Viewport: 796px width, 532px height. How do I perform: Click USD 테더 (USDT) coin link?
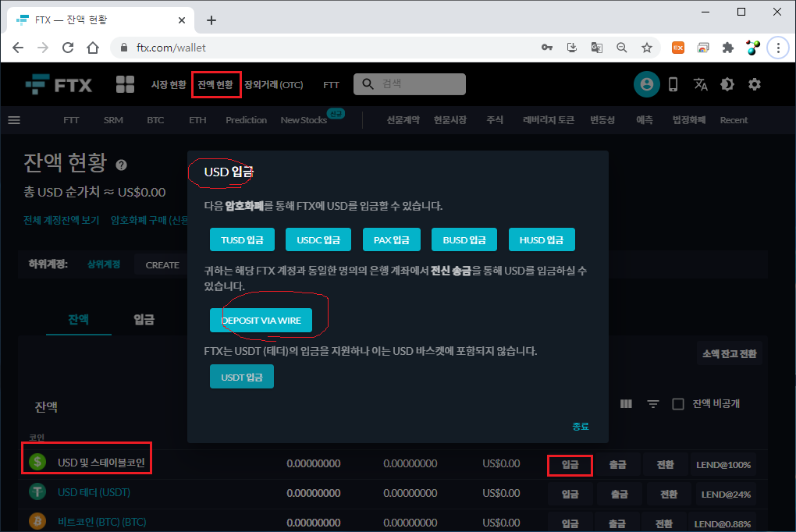(94, 492)
